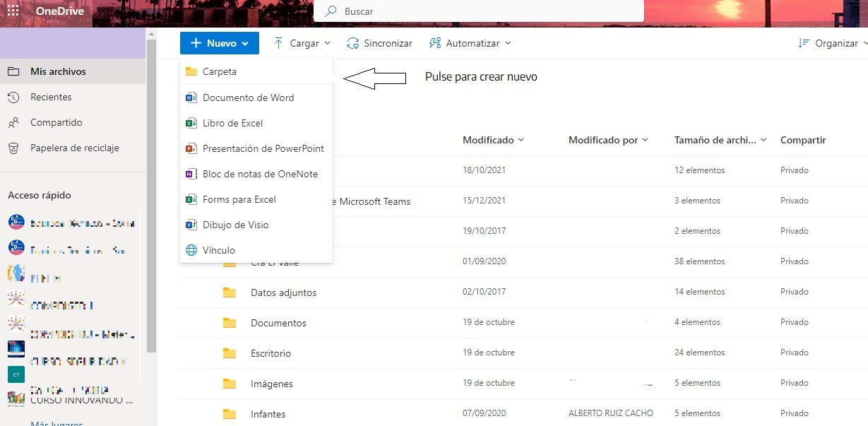Click the Excel icon beside Libro de Excel
This screenshot has height=426, width=868.
(x=191, y=123)
